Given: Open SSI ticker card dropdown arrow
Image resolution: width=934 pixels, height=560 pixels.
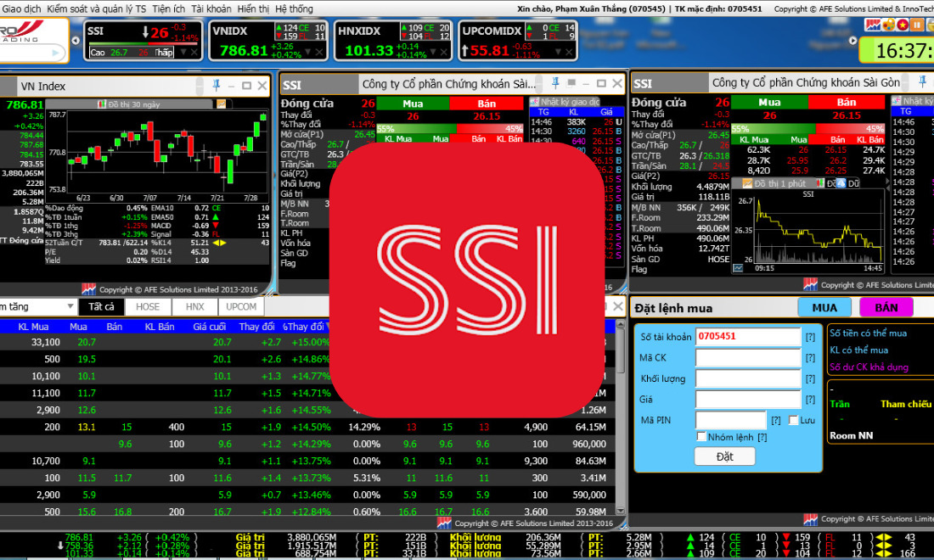Looking at the screenshot, I should [x=183, y=53].
